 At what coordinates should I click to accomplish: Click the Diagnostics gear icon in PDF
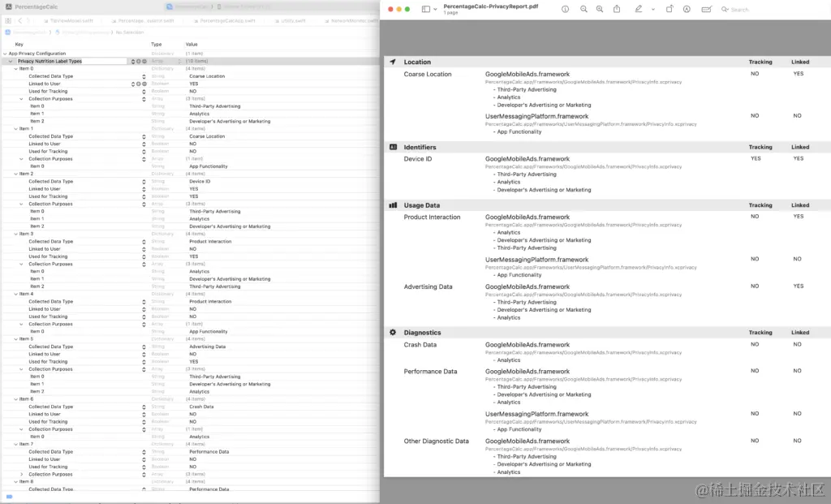pos(393,332)
